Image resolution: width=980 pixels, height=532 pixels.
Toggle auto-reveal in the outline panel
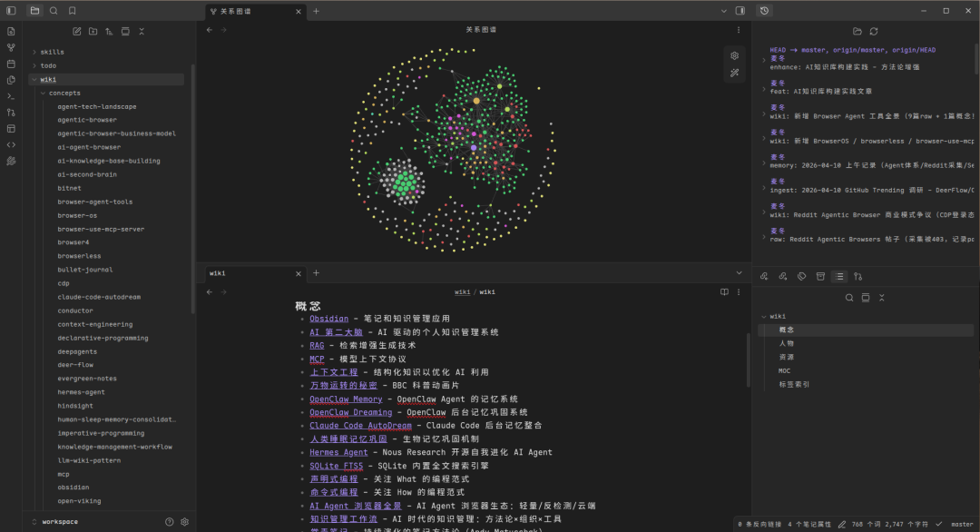[x=866, y=298]
